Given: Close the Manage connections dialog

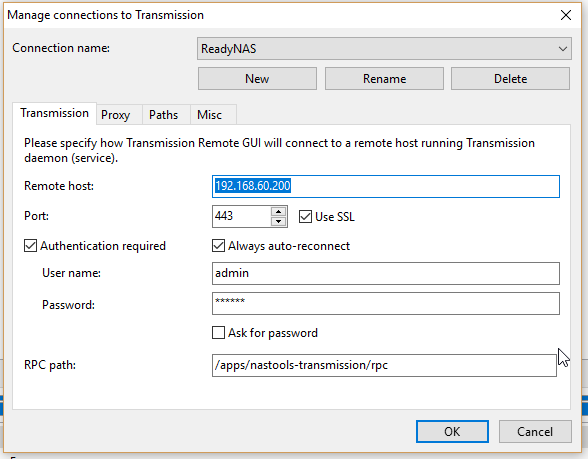Looking at the screenshot, I should [566, 15].
